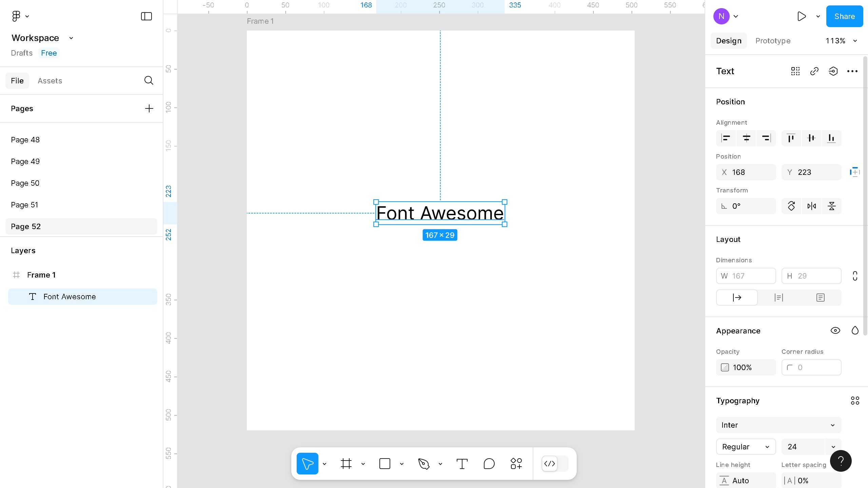Switch to the Assets tab
Screen dimensions: 868x488
50,81
